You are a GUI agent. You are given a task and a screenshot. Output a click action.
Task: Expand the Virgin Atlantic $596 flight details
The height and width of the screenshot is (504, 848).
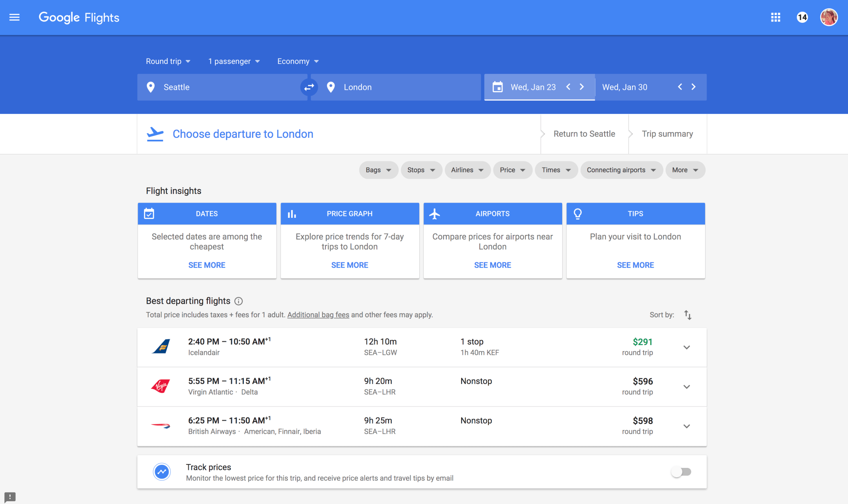(x=687, y=387)
